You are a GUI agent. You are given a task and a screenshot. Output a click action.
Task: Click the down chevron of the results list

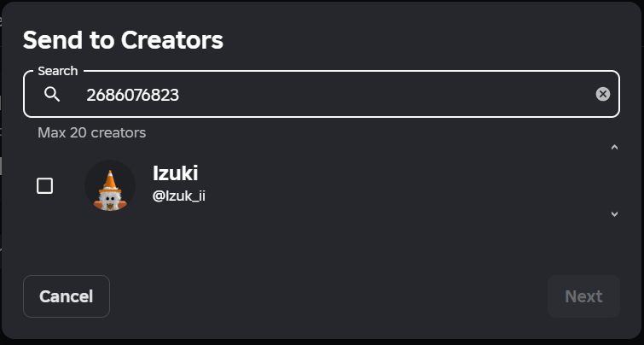pyautogui.click(x=614, y=213)
